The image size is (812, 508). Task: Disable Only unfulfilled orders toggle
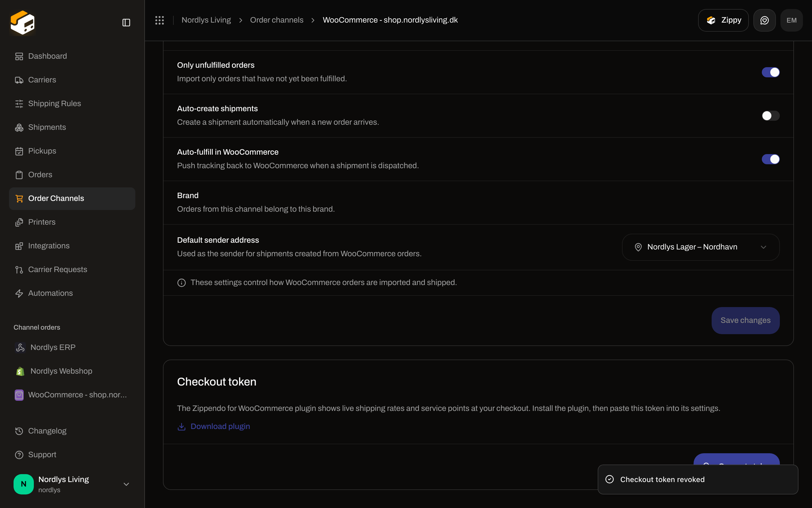(x=770, y=72)
